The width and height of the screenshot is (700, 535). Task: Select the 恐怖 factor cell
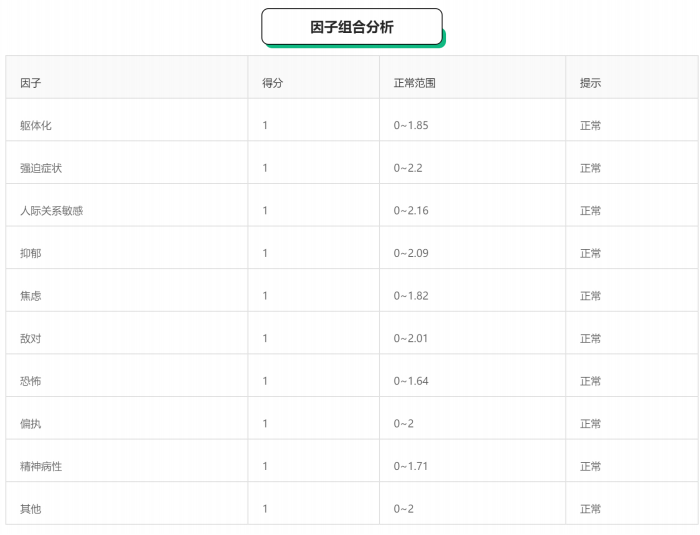click(x=30, y=381)
